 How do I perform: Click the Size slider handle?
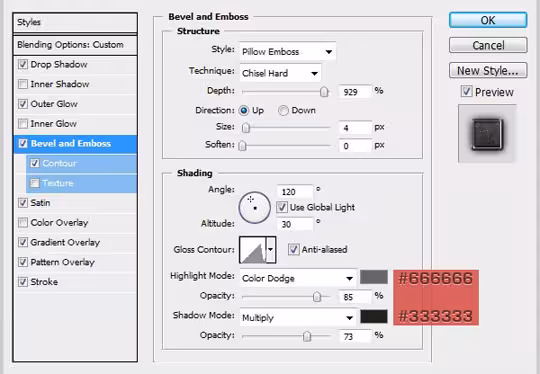[x=246, y=128]
